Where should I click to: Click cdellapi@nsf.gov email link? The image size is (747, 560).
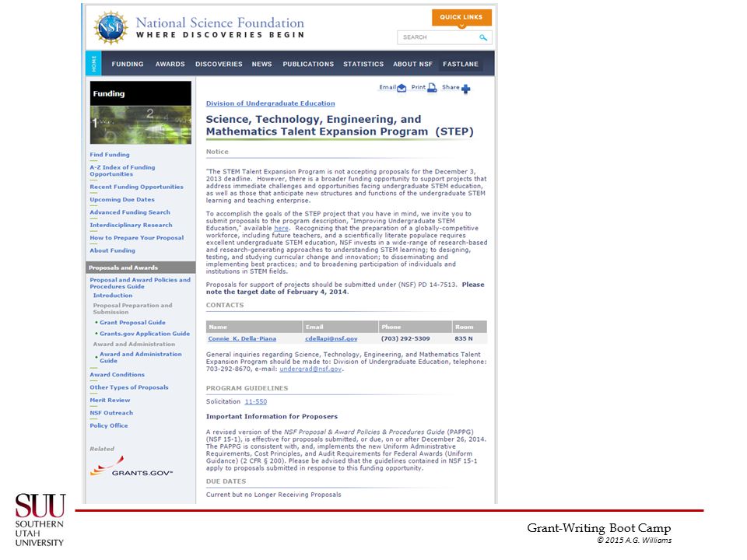pos(331,338)
